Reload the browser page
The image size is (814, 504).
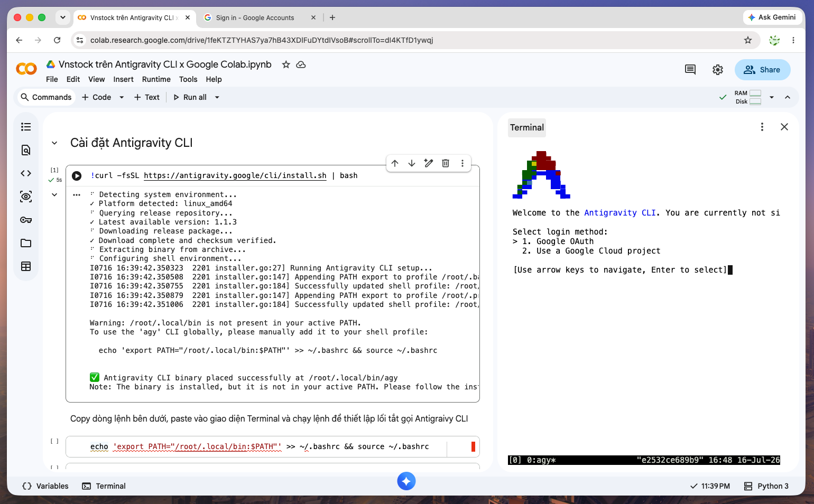pos(57,40)
